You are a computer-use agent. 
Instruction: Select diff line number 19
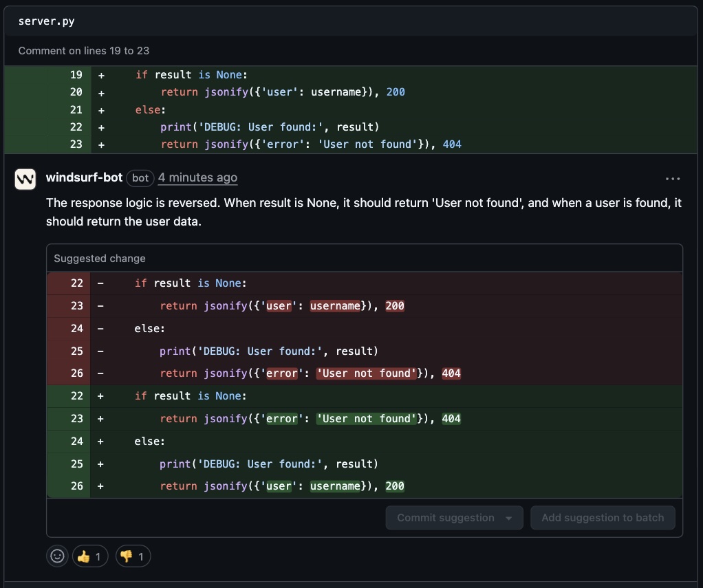76,75
